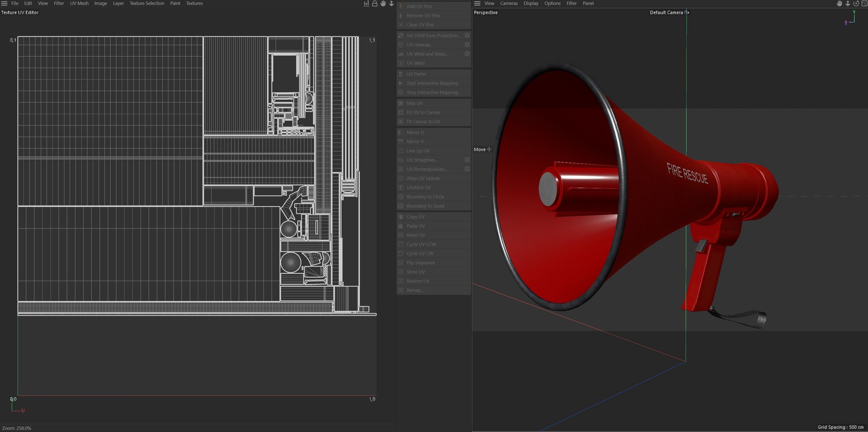Viewport: 868px width, 432px height.
Task: Click the Move label in the viewport
Action: pos(480,149)
